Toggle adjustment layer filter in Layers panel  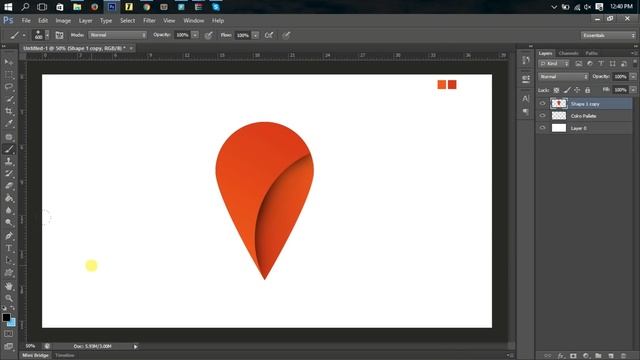point(589,64)
